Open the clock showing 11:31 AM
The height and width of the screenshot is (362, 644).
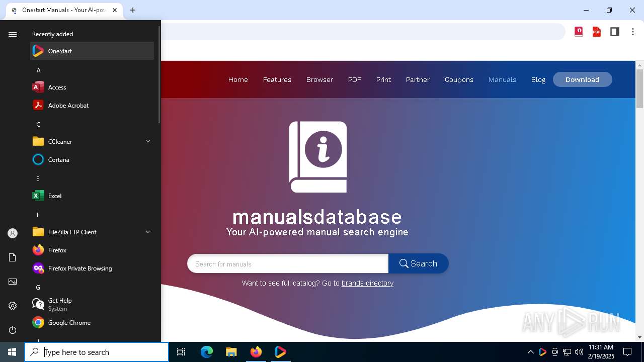point(601,352)
